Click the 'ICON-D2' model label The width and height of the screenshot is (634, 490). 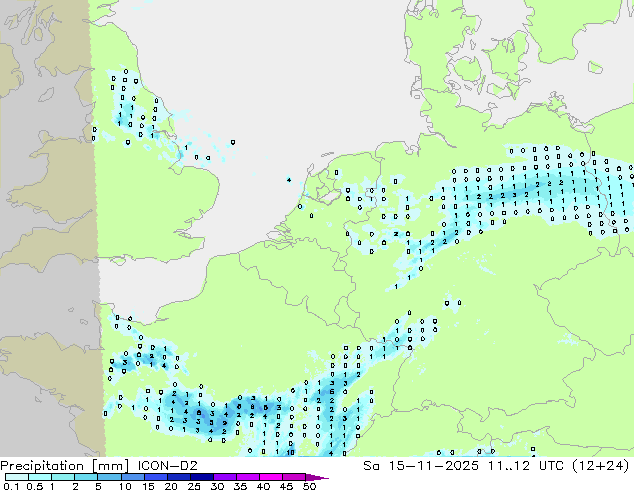pyautogui.click(x=167, y=466)
